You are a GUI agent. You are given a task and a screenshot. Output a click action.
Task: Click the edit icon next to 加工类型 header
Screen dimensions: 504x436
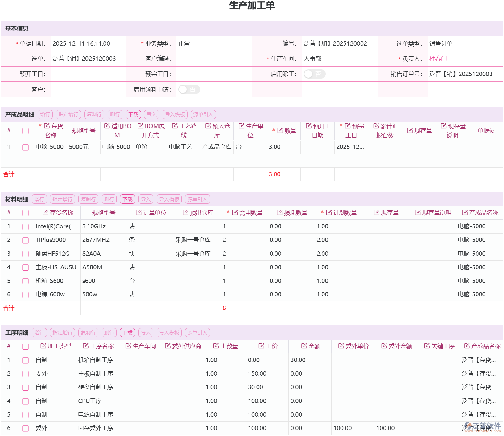click(x=43, y=346)
